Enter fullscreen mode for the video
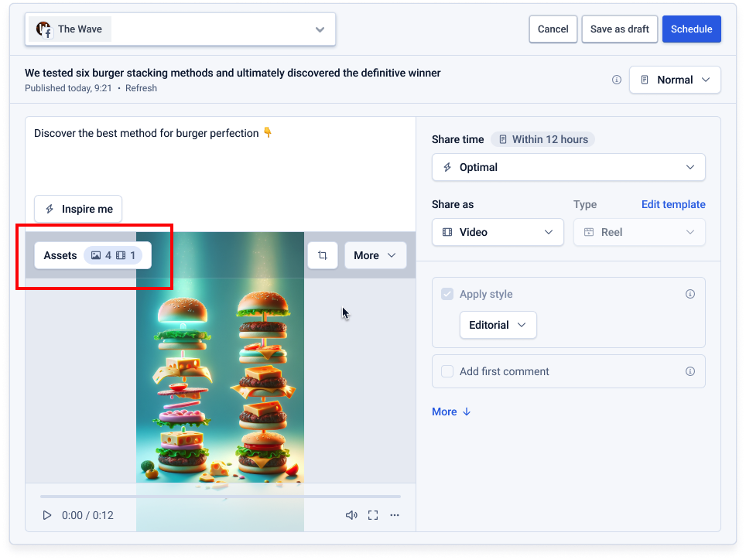Screen dimensions: 746x560 (373, 515)
